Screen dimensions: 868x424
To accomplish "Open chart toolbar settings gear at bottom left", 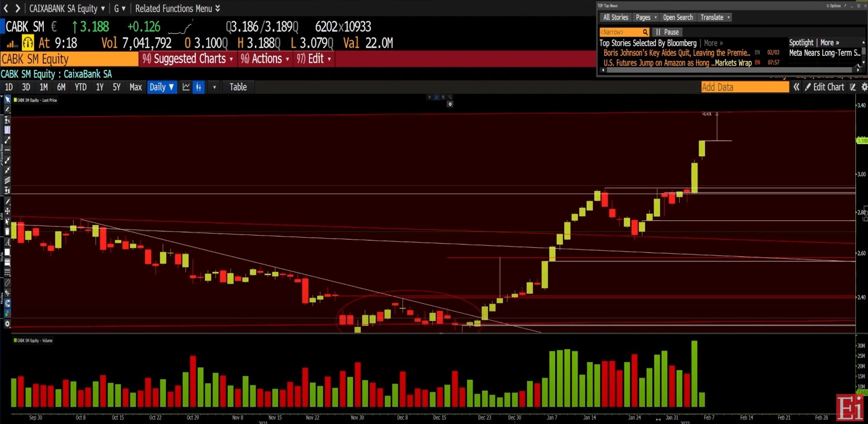I will point(7,324).
